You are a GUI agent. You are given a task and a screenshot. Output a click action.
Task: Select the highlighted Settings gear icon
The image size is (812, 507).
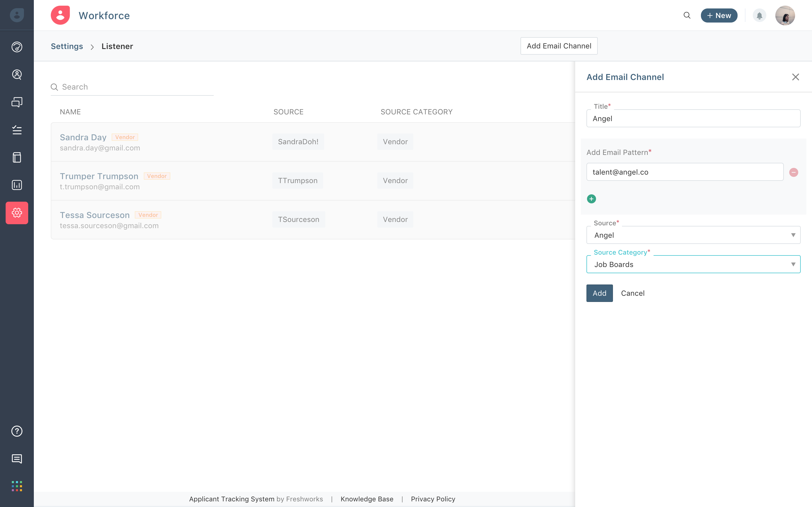17,213
